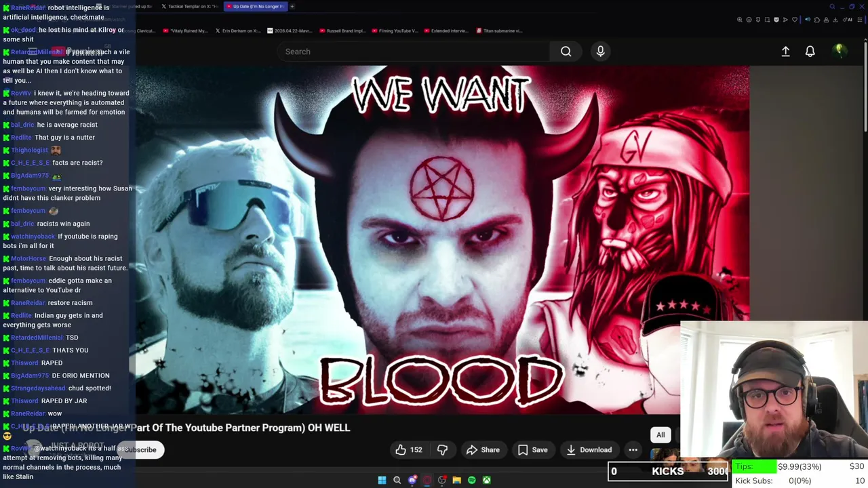Click chat username watchinyoback
This screenshot has height=488, width=868.
tap(33, 237)
